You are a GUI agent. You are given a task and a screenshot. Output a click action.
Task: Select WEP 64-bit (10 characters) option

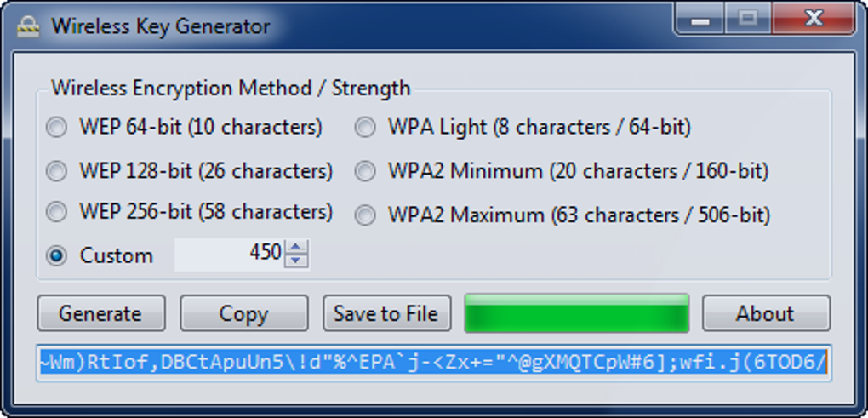[56, 128]
